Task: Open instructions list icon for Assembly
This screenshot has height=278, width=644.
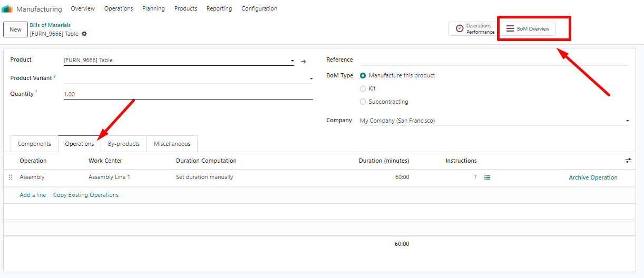Action: coord(487,177)
